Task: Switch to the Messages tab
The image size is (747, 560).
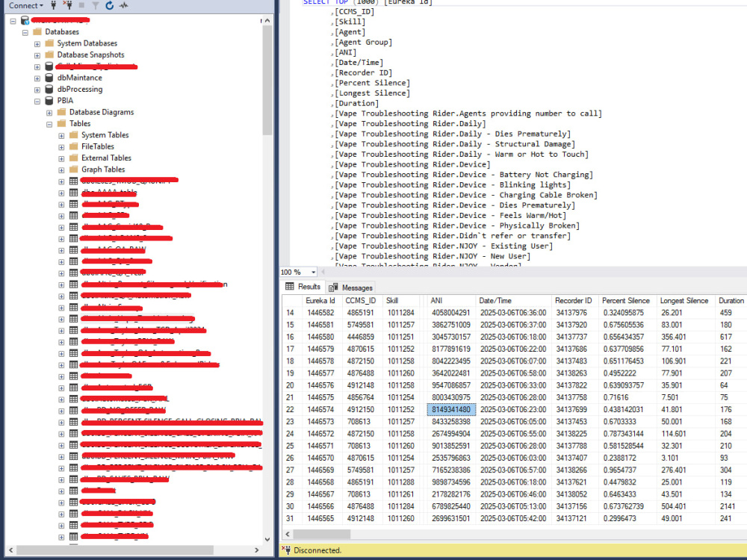Action: click(x=351, y=287)
